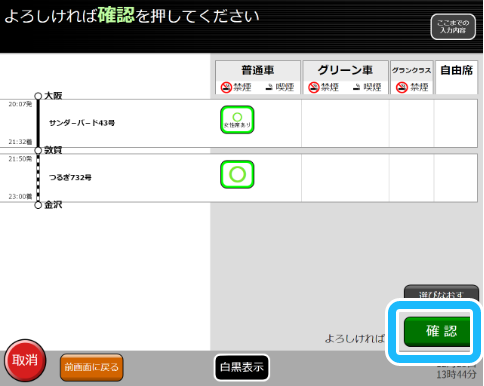Select ordinary car seat for つるぎ732号

237,174
